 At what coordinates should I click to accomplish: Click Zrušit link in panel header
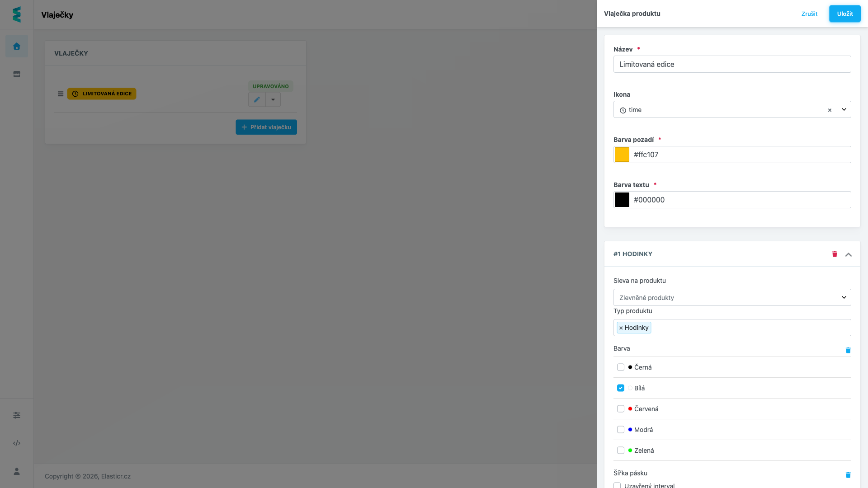[x=809, y=14]
